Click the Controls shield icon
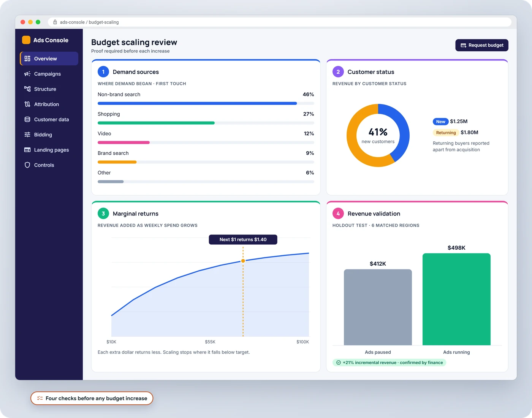The image size is (532, 418). [27, 165]
